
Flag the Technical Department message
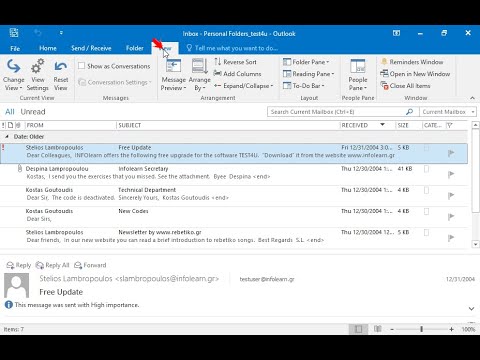click(x=451, y=195)
